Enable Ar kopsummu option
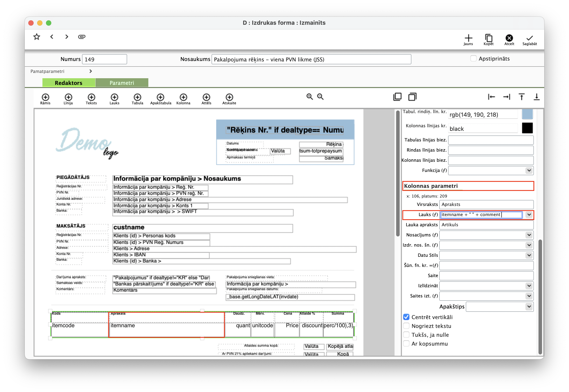The height and width of the screenshot is (392, 569). point(406,344)
